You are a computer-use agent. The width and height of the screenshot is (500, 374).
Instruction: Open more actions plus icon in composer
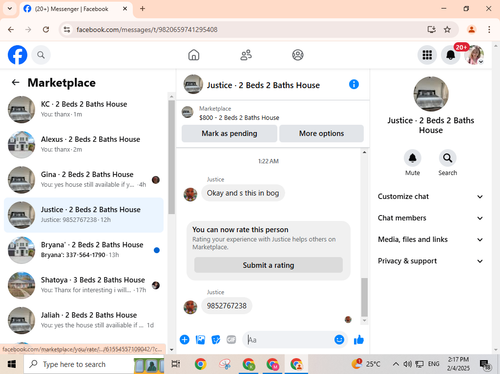pos(184,340)
